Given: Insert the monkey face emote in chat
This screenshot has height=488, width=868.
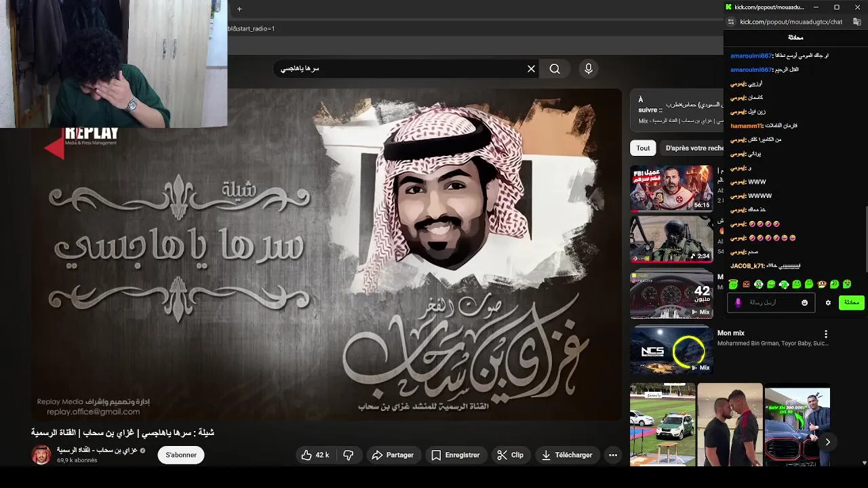Looking at the screenshot, I should click(x=822, y=284).
